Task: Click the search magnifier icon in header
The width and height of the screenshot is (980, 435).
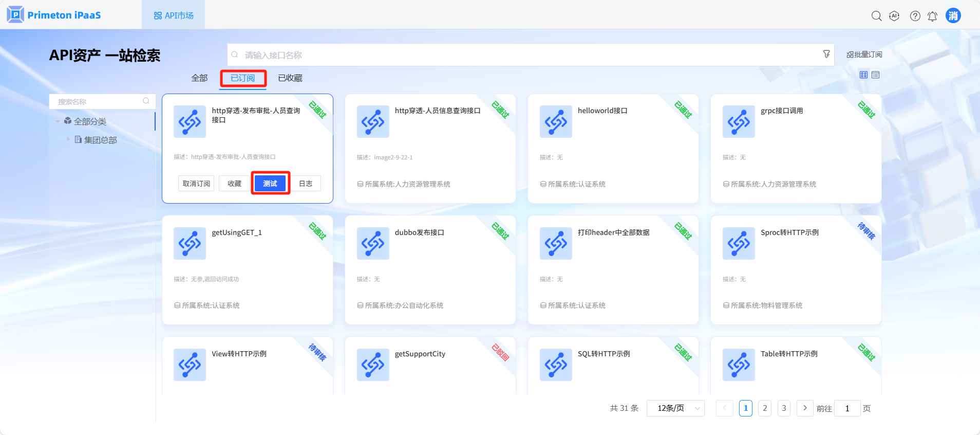Action: tap(876, 16)
